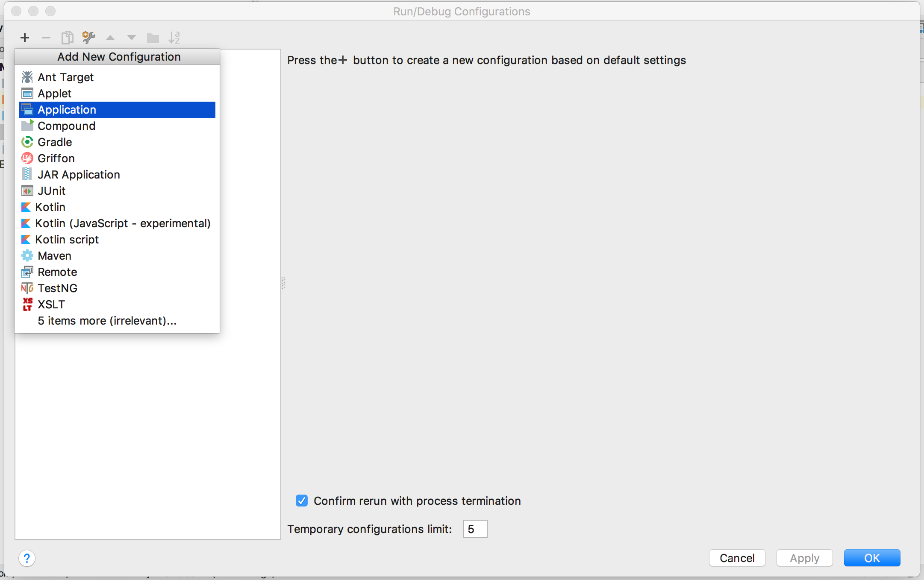Select JAR Application configuration
924x580 pixels.
(117, 175)
